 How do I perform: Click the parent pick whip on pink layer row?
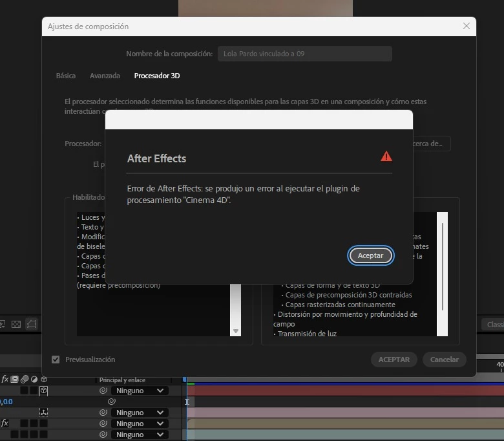(103, 413)
